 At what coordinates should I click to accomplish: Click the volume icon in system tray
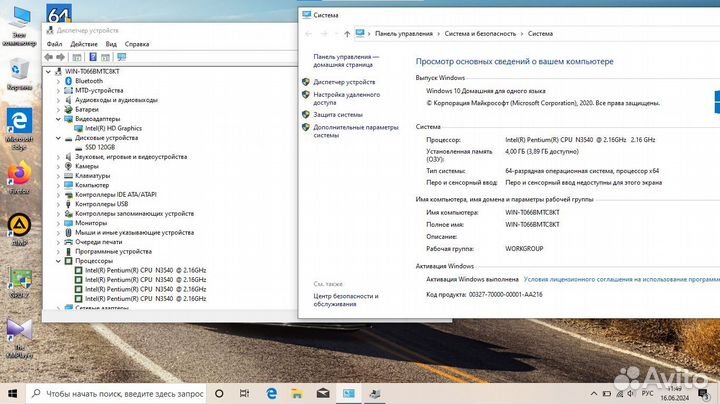pos(631,394)
